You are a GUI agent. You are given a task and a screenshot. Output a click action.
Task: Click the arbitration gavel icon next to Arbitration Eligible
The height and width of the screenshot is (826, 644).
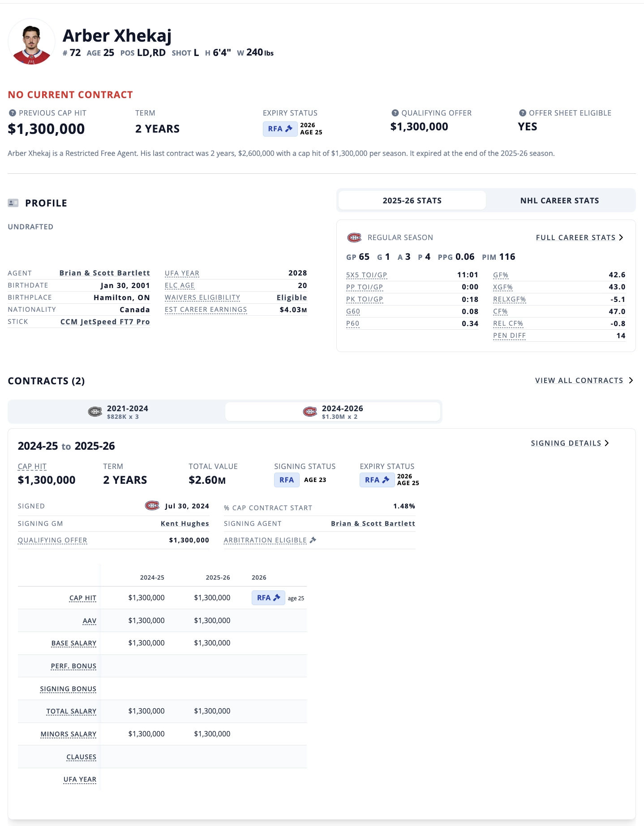click(313, 540)
